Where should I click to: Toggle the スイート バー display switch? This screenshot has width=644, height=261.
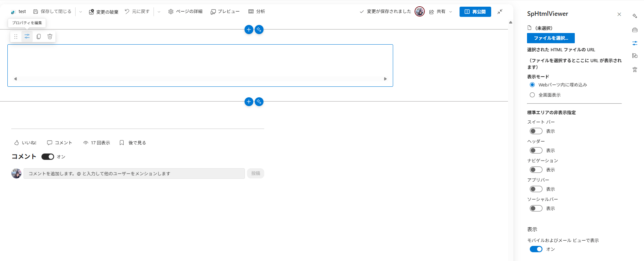(x=536, y=131)
